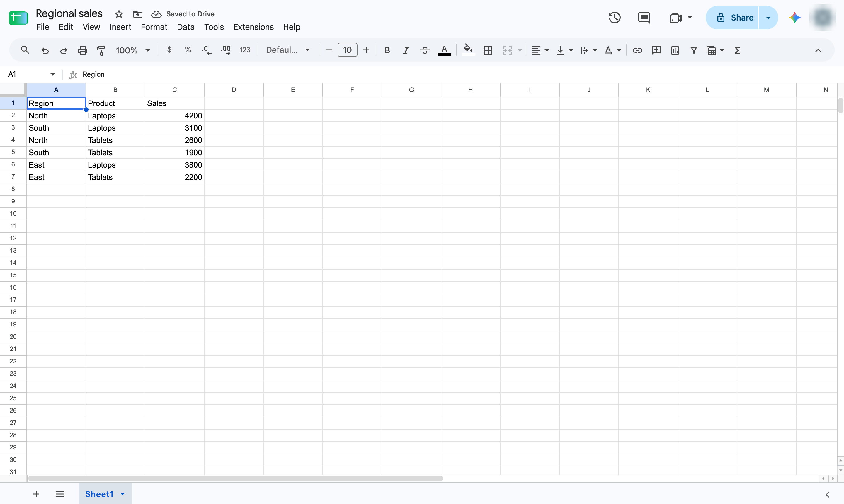Format as percent
The width and height of the screenshot is (844, 504).
(x=188, y=50)
